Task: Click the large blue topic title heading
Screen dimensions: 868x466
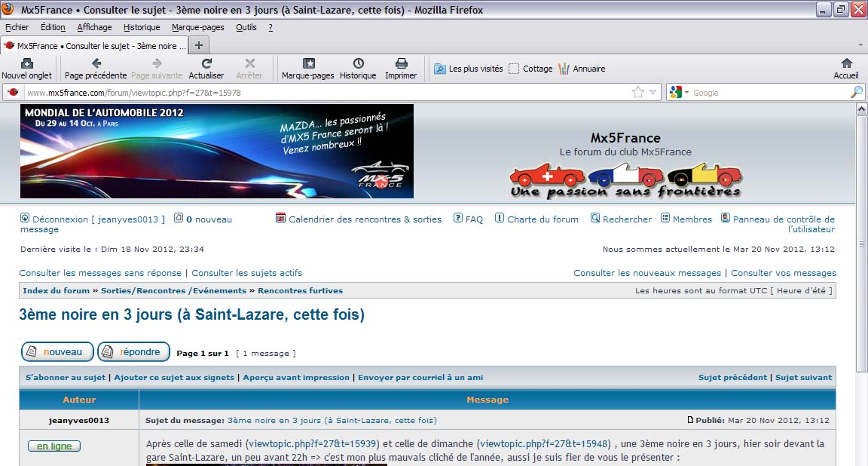Action: [191, 314]
